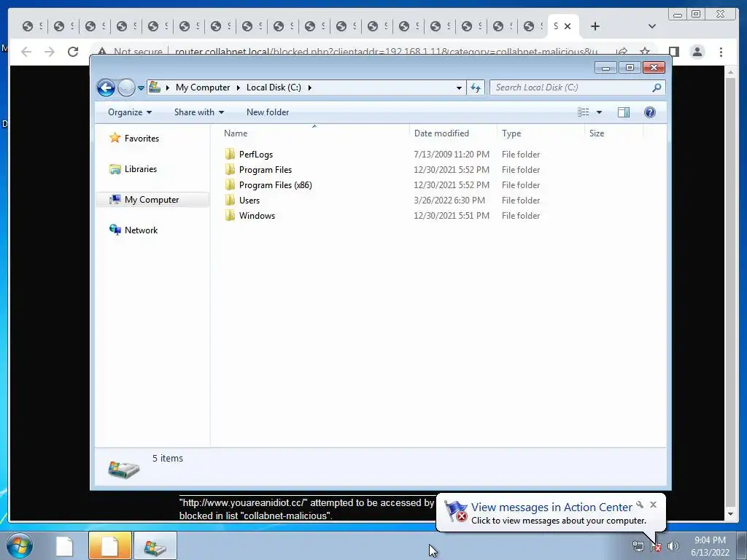Click the volume speaker tray icon
The image size is (747, 560).
[673, 546]
